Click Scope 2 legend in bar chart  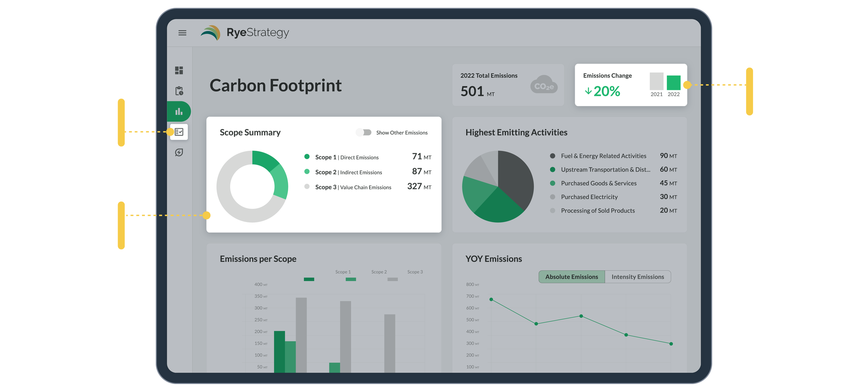379,272
